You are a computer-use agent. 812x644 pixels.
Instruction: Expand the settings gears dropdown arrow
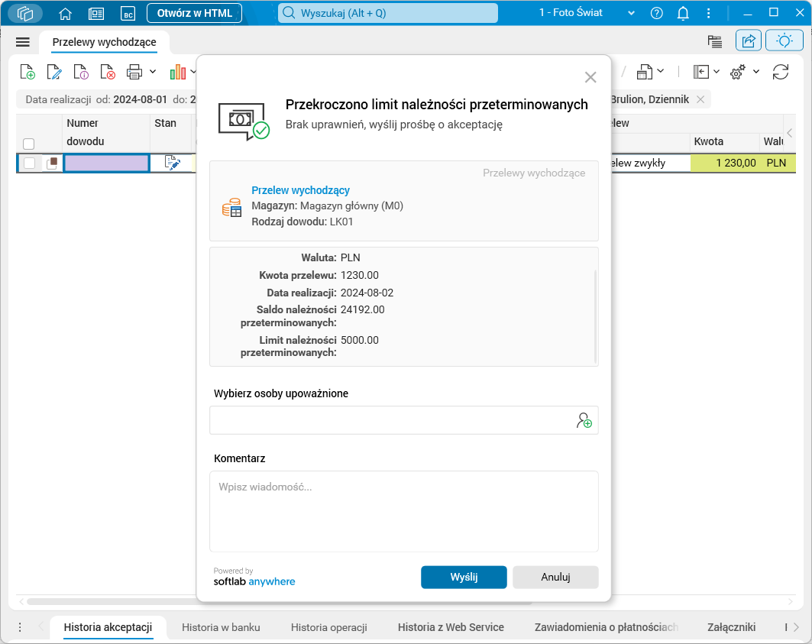pos(756,72)
